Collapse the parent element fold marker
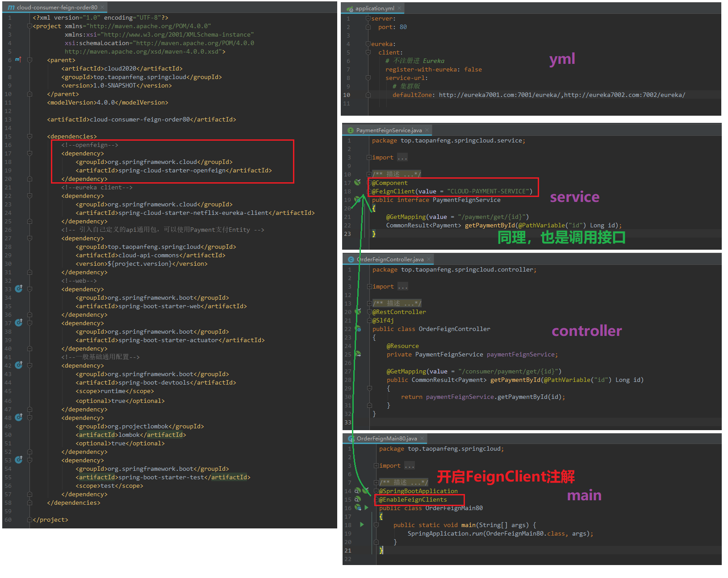 point(29,60)
